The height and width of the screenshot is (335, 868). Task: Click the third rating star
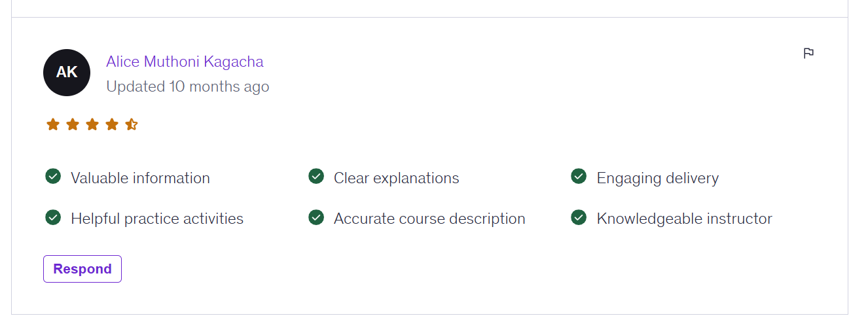click(92, 124)
